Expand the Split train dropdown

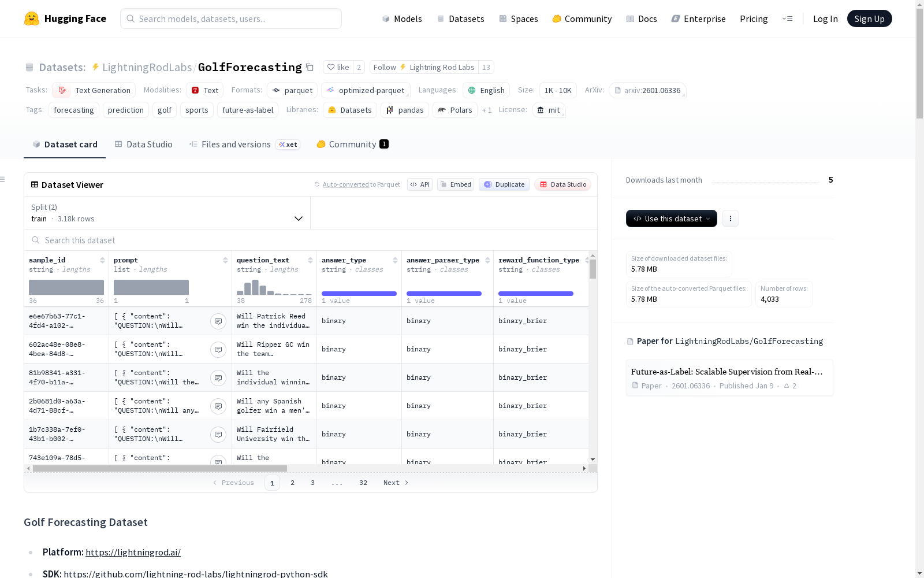pyautogui.click(x=167, y=213)
